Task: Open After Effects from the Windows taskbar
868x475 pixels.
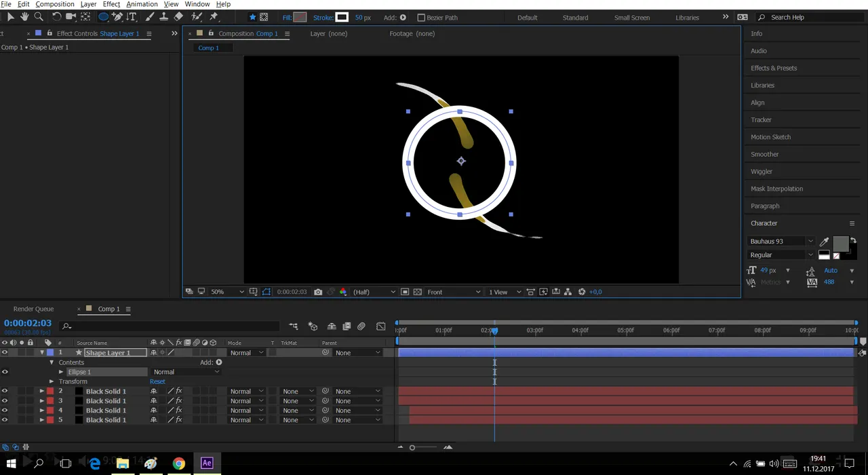Action: pos(207,463)
